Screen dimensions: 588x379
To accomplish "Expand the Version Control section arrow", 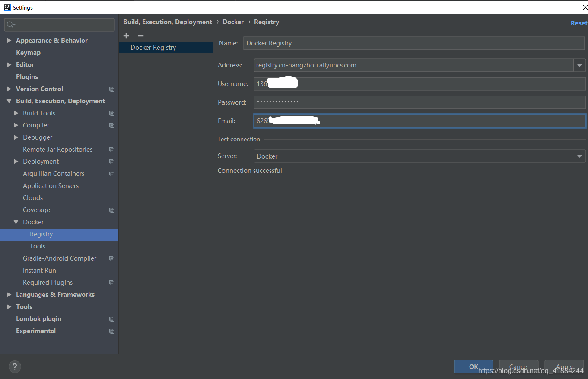I will [x=9, y=89].
